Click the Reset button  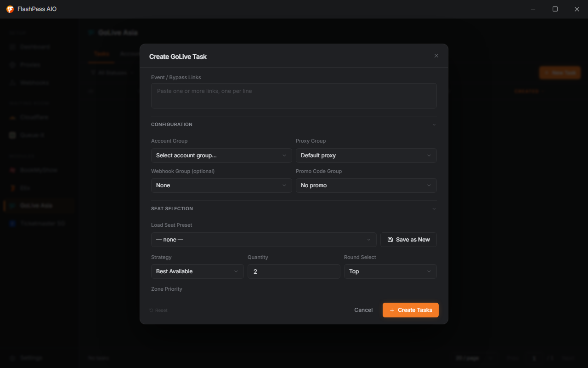pos(158,310)
